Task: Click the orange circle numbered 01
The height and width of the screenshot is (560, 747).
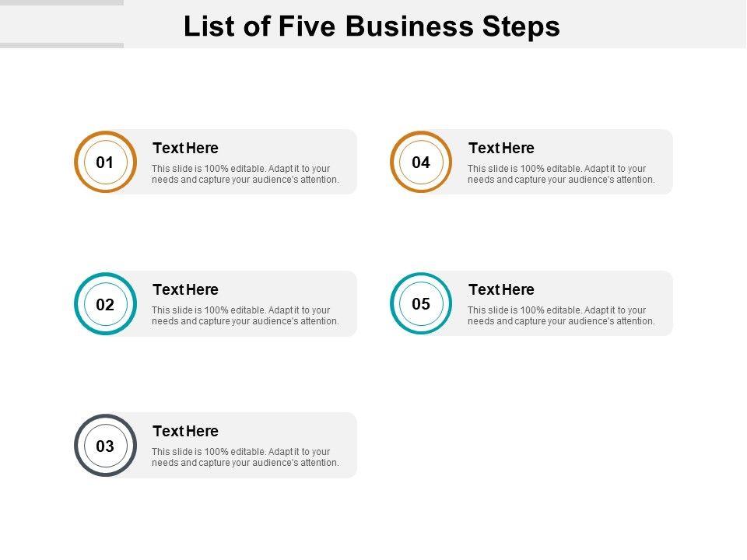Action: [105, 163]
